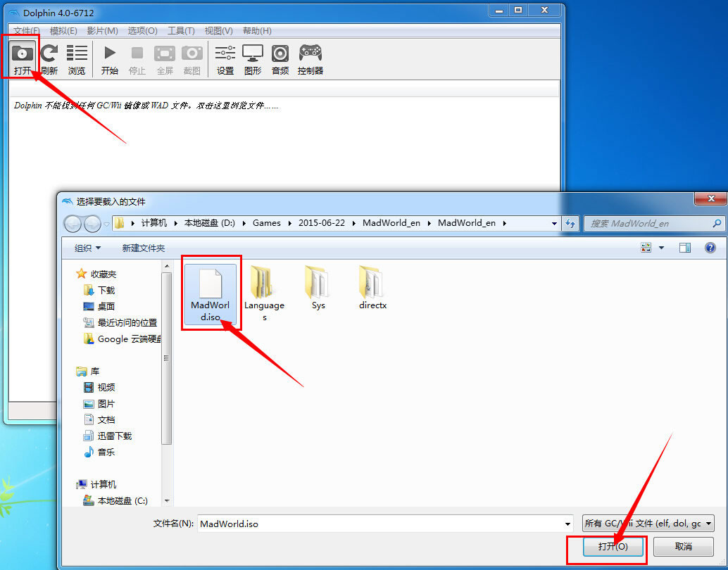Open Videos (视频) library

100,387
